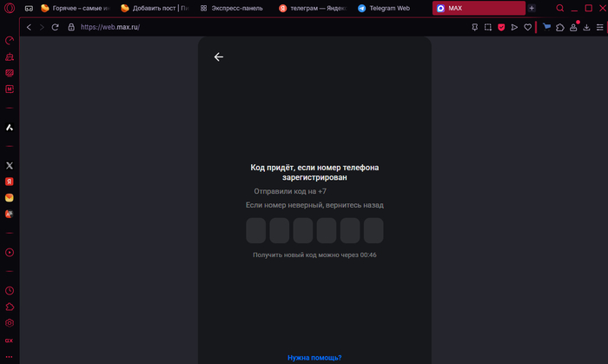Switch to the 'Горячее – самые' tab

tap(76, 8)
